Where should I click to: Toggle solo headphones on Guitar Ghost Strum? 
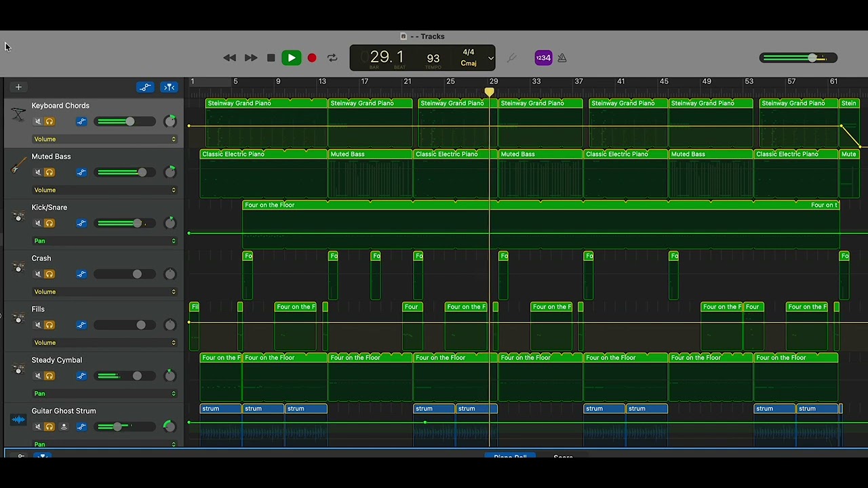coord(50,427)
